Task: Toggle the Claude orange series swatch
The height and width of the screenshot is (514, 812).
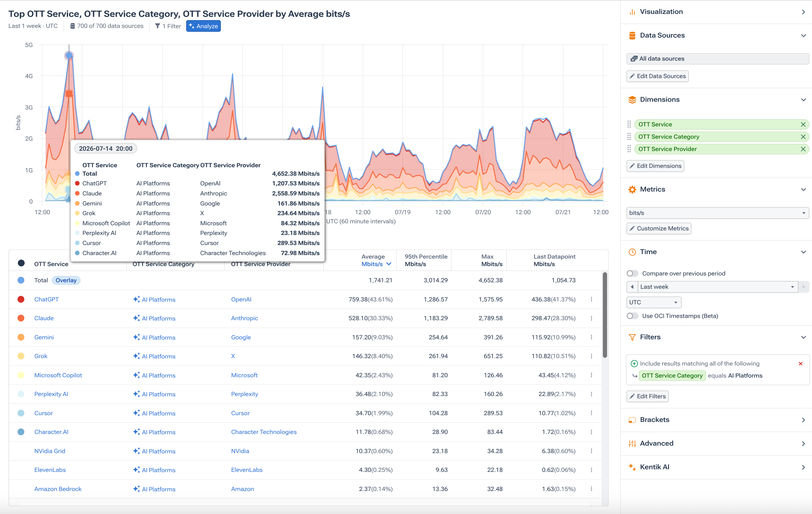Action: pyautogui.click(x=21, y=318)
